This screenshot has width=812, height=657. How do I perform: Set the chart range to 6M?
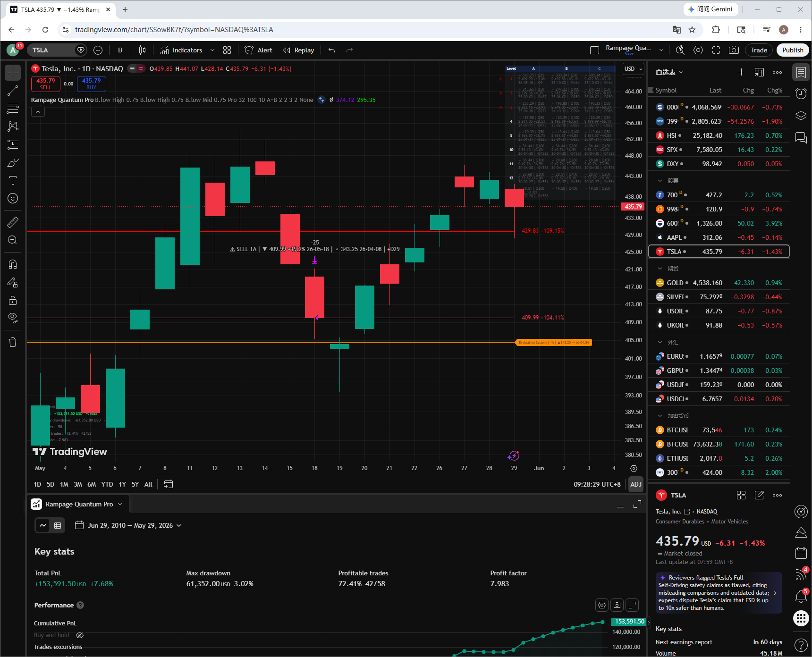(x=92, y=484)
